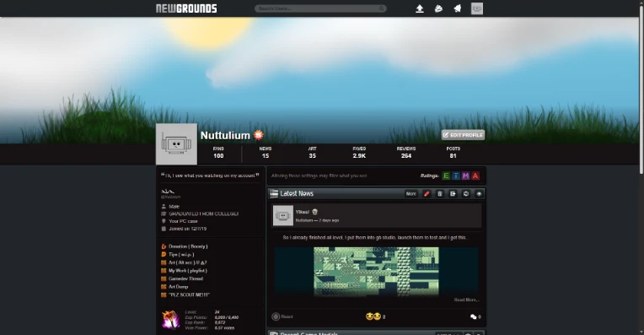Focus the Search Users field
Screen dimensions: 644x335
coord(320,8)
